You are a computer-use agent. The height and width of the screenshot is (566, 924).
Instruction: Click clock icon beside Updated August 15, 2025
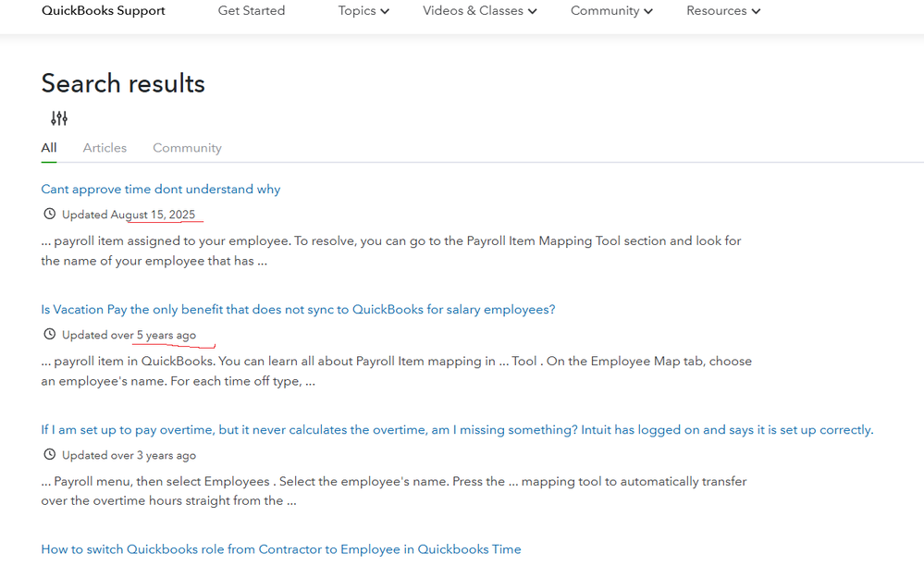click(x=49, y=215)
